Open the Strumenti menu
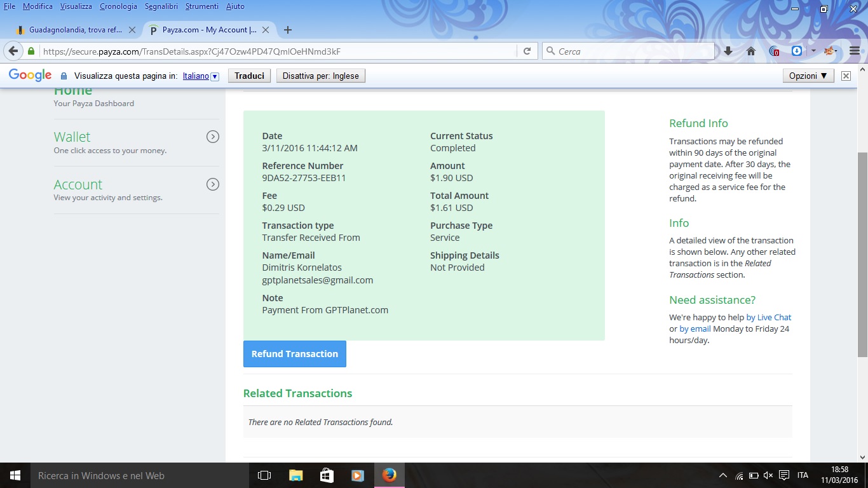This screenshot has width=868, height=488. pos(202,6)
